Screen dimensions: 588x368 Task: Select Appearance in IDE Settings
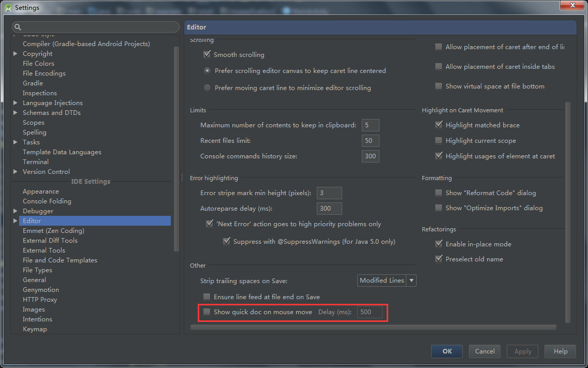(41, 192)
